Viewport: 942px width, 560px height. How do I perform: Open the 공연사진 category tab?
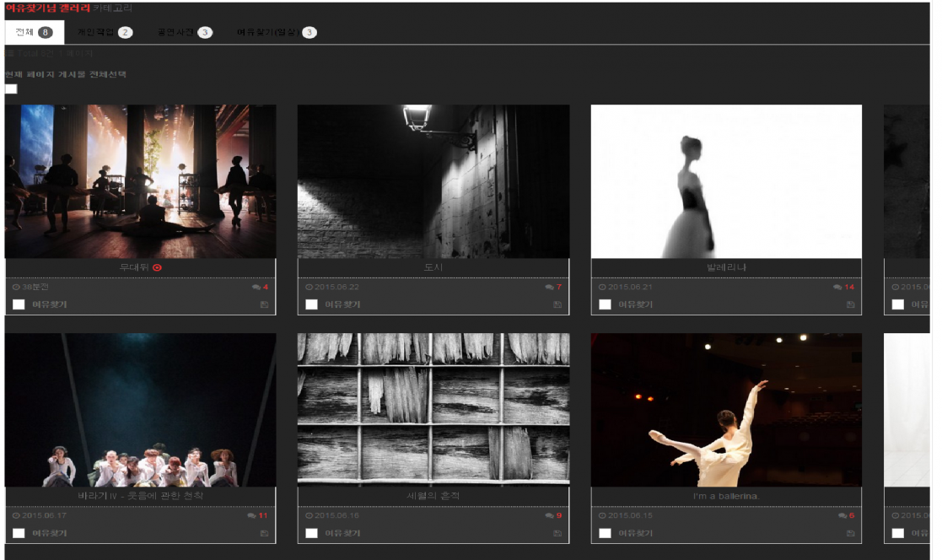pyautogui.click(x=185, y=32)
